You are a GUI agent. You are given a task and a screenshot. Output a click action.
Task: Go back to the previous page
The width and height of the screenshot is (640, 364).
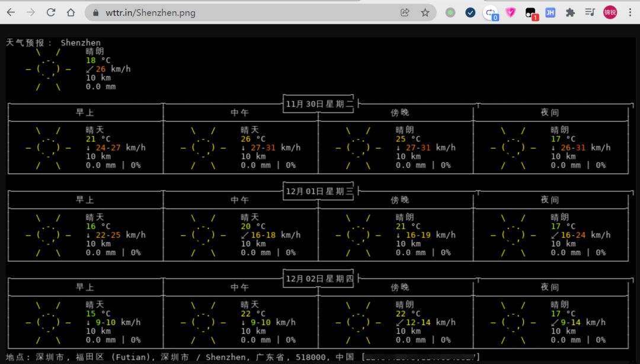[x=11, y=12]
